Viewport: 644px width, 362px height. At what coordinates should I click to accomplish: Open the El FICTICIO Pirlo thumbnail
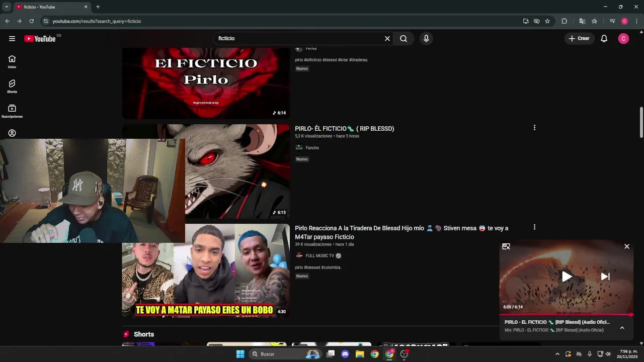click(206, 83)
